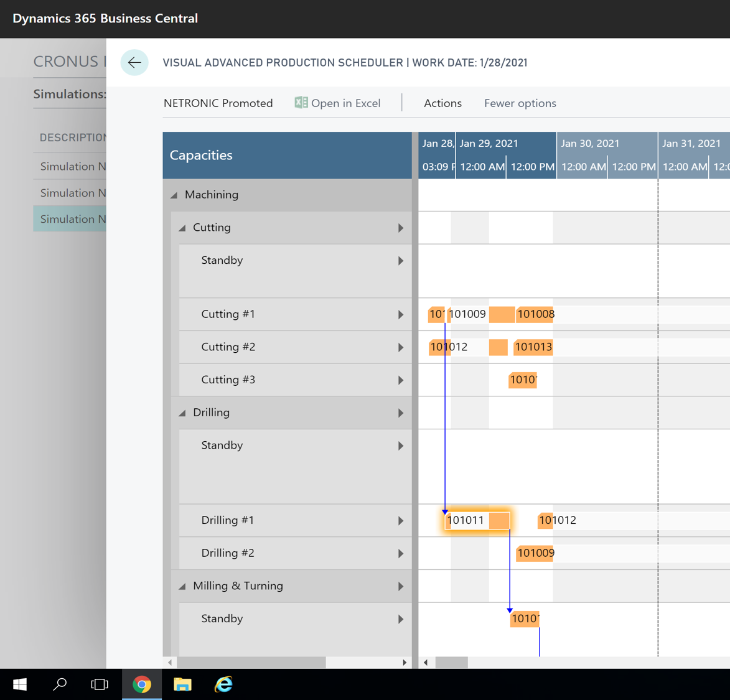
Task: Click left arrow of Gantt horizontal scrollbar
Action: pos(426,662)
